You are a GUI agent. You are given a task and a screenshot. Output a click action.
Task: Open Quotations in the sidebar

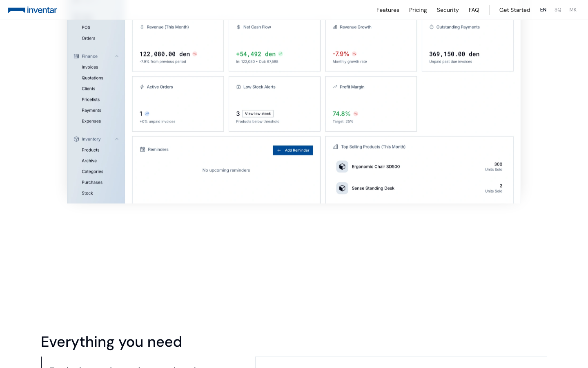point(92,78)
